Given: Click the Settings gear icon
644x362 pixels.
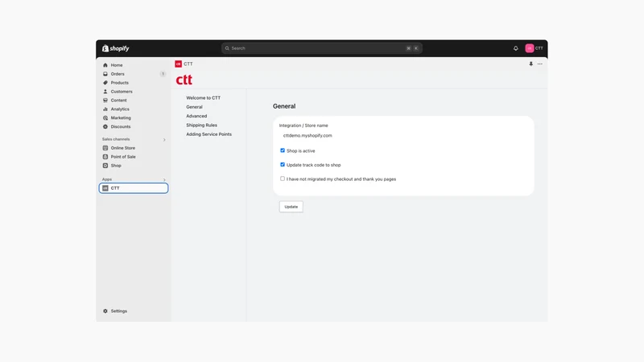Looking at the screenshot, I should click(x=105, y=311).
